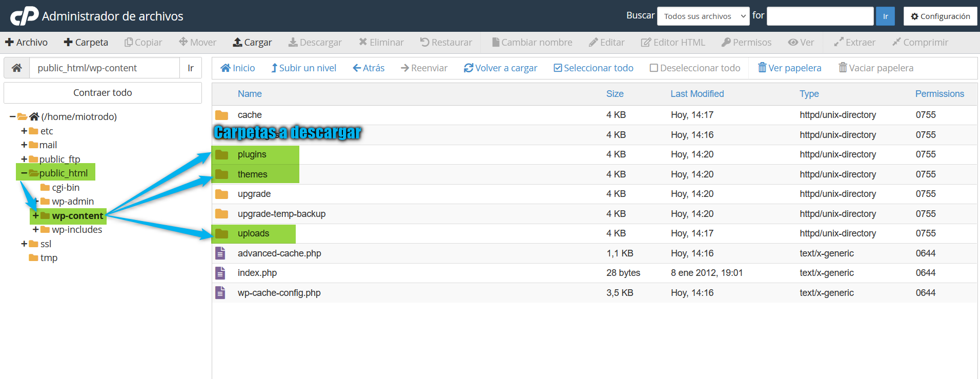The image size is (980, 379).
Task: Expand the ssl tree folder
Action: click(24, 244)
